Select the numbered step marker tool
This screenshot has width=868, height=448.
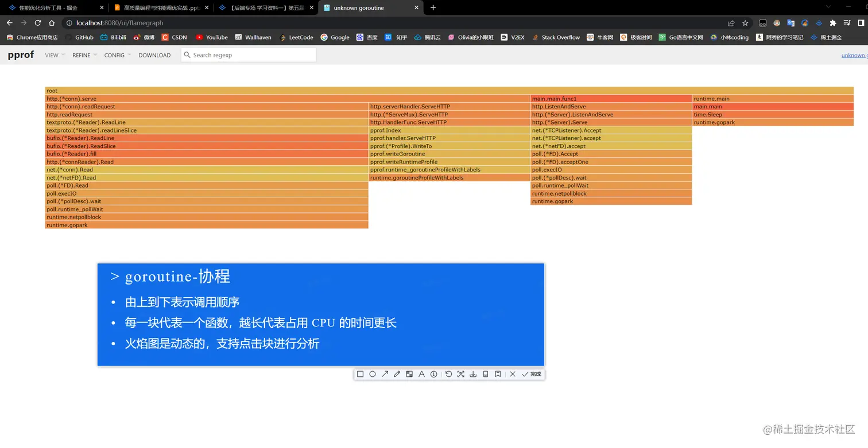[x=433, y=374]
